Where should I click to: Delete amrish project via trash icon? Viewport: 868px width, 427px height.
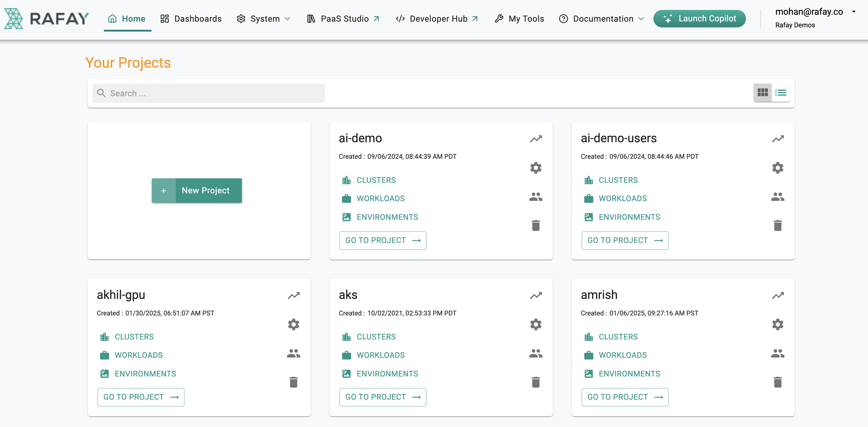point(778,382)
